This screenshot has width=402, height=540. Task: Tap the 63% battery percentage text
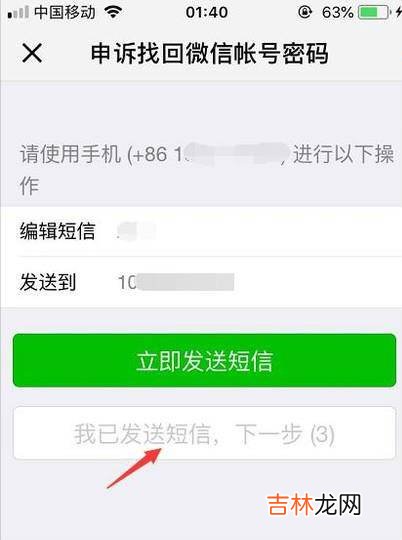coord(337,13)
